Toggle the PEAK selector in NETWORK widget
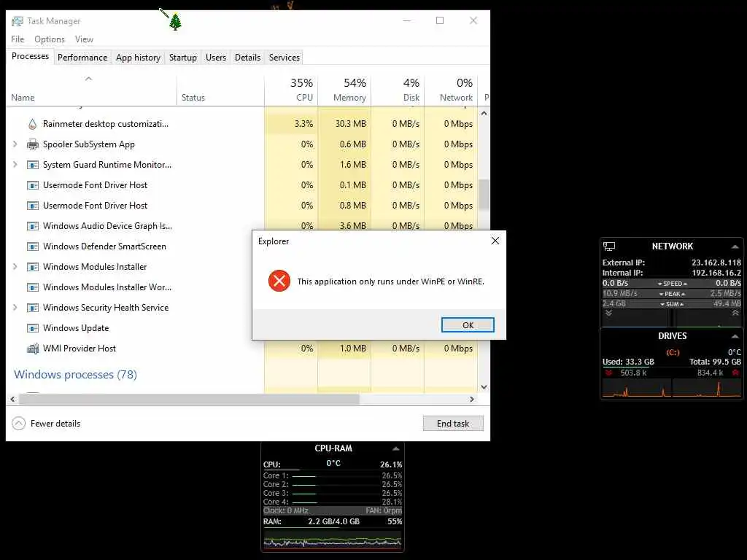The width and height of the screenshot is (747, 560). [x=672, y=294]
